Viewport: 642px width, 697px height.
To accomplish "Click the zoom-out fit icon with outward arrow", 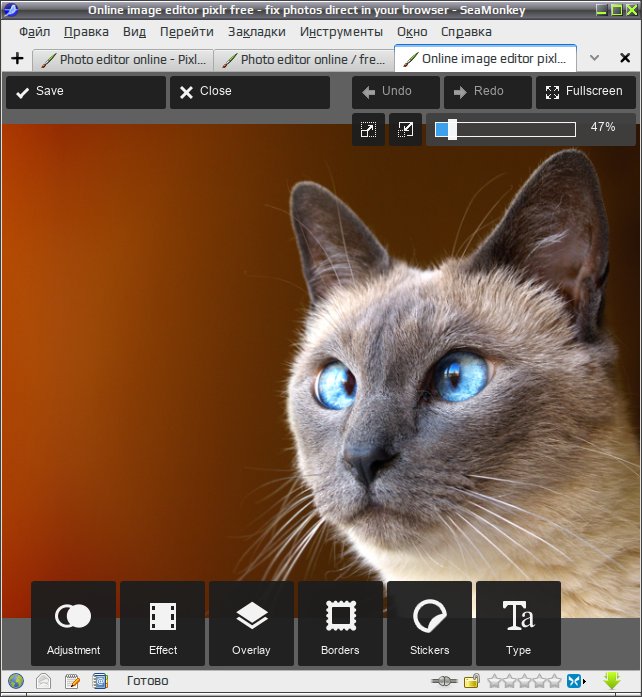I will pos(368,129).
